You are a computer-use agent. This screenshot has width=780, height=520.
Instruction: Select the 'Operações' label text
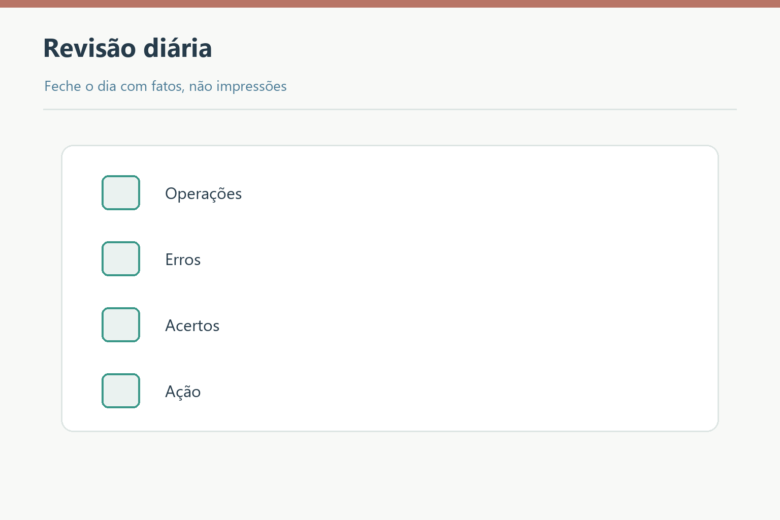203,194
